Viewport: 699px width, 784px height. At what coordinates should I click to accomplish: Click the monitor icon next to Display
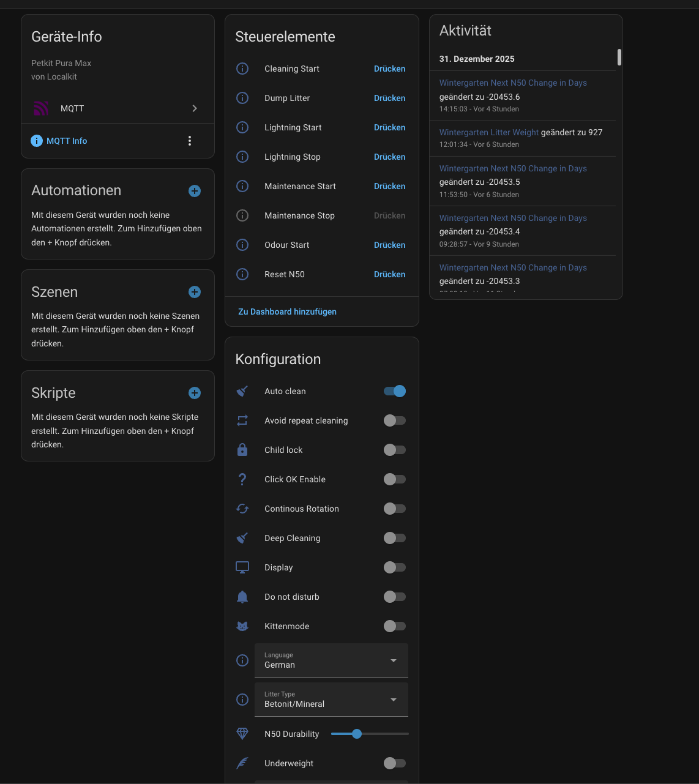pos(242,567)
